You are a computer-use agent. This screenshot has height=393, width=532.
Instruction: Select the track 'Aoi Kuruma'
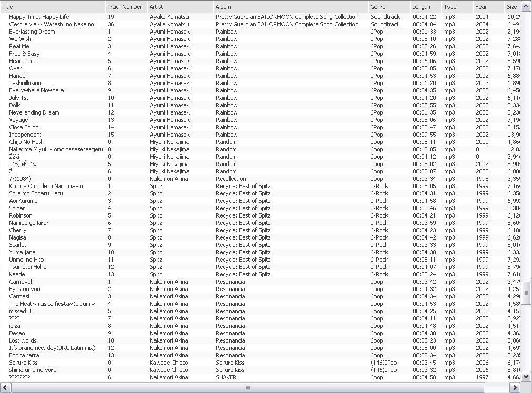[23, 201]
